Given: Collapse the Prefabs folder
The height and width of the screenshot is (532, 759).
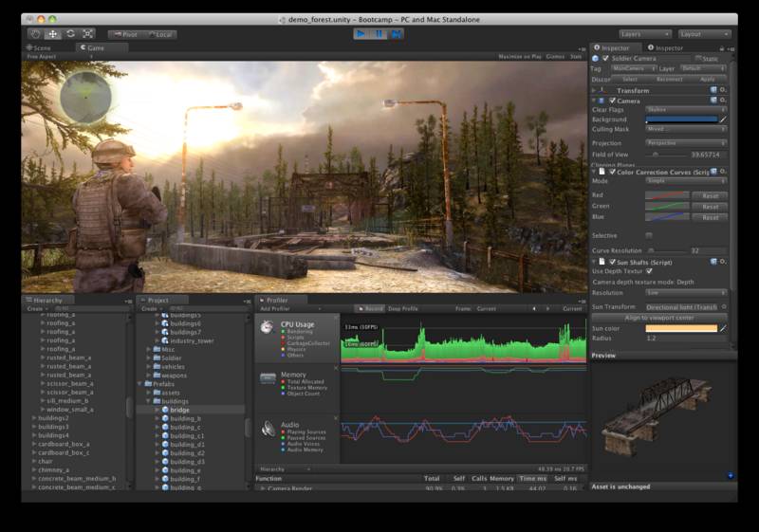Looking at the screenshot, I should (139, 384).
